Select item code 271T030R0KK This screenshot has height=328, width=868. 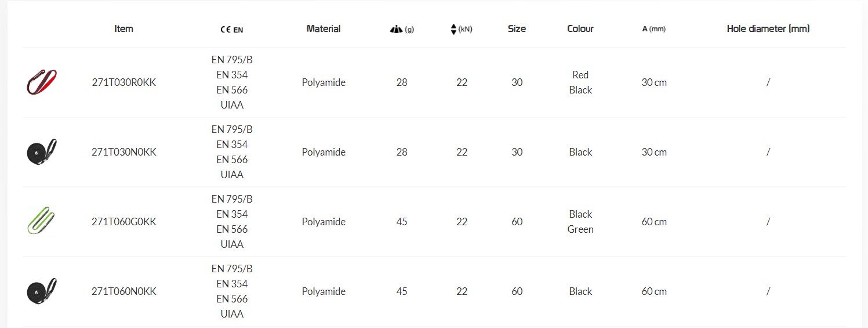pyautogui.click(x=124, y=82)
